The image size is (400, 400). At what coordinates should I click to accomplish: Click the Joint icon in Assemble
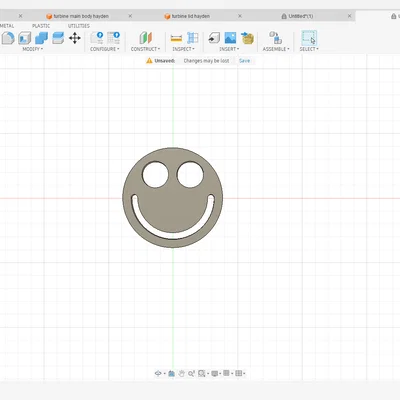[276, 38]
